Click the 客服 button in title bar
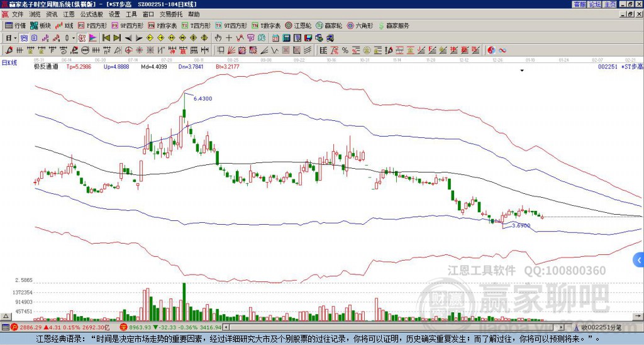 click(x=579, y=4)
